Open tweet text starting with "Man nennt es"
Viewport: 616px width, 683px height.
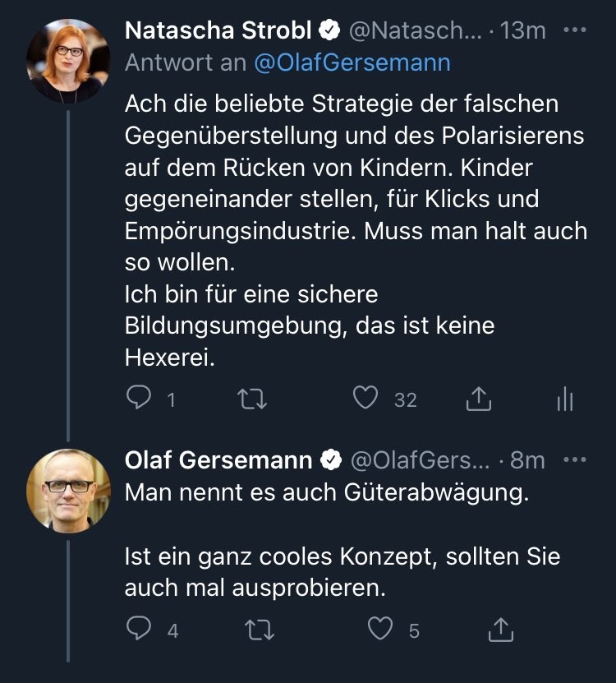coord(324,494)
